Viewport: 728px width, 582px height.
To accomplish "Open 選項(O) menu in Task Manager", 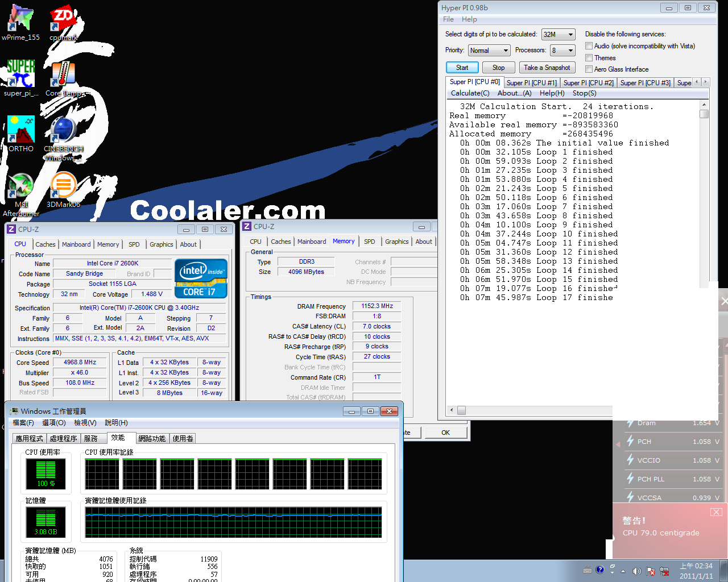I will point(54,423).
